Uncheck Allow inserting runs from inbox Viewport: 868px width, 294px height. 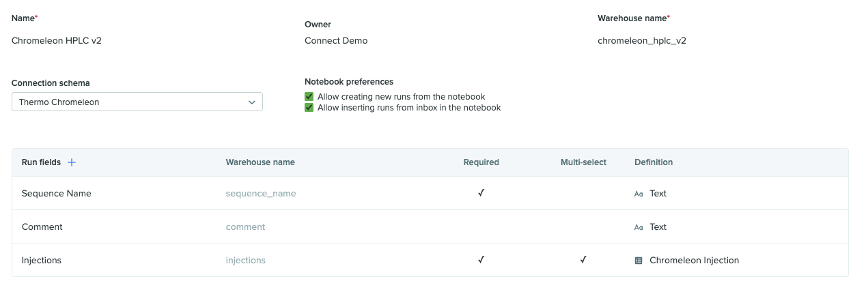coord(309,108)
